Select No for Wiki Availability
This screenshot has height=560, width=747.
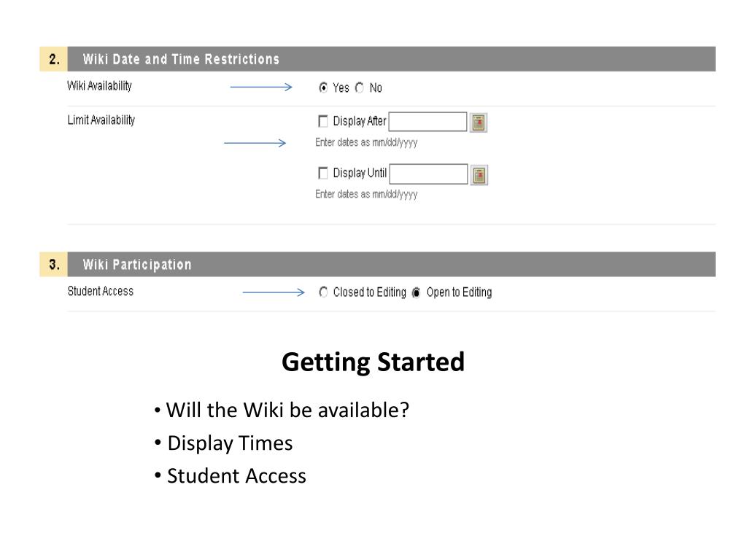(359, 87)
